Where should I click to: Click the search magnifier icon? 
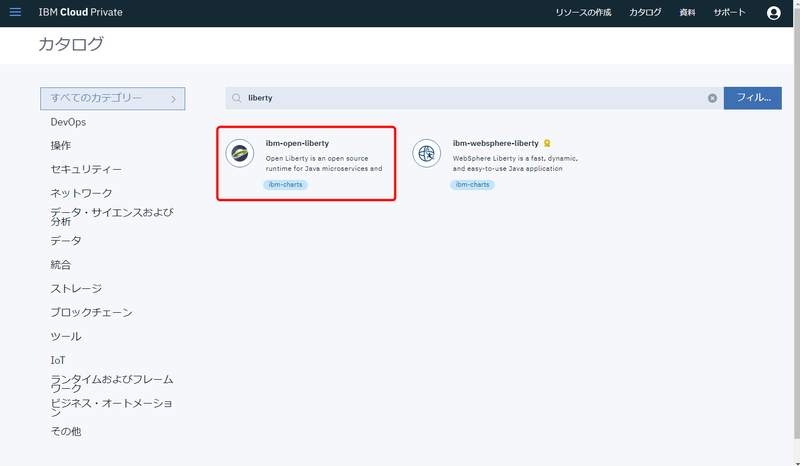pyautogui.click(x=237, y=98)
